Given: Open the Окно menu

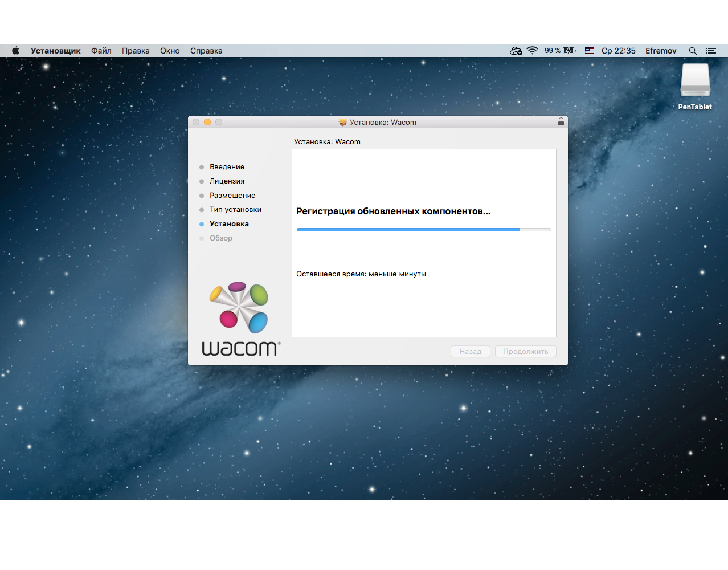Looking at the screenshot, I should [170, 51].
